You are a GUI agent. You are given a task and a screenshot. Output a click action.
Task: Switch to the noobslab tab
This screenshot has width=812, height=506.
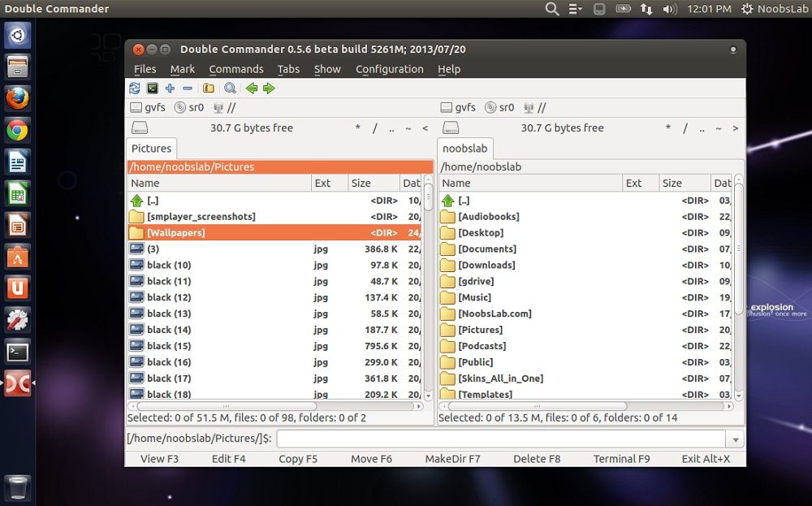point(464,149)
